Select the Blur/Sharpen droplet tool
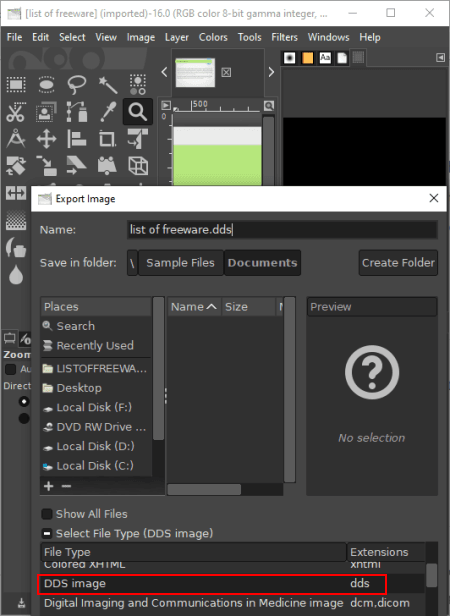 click(x=16, y=275)
